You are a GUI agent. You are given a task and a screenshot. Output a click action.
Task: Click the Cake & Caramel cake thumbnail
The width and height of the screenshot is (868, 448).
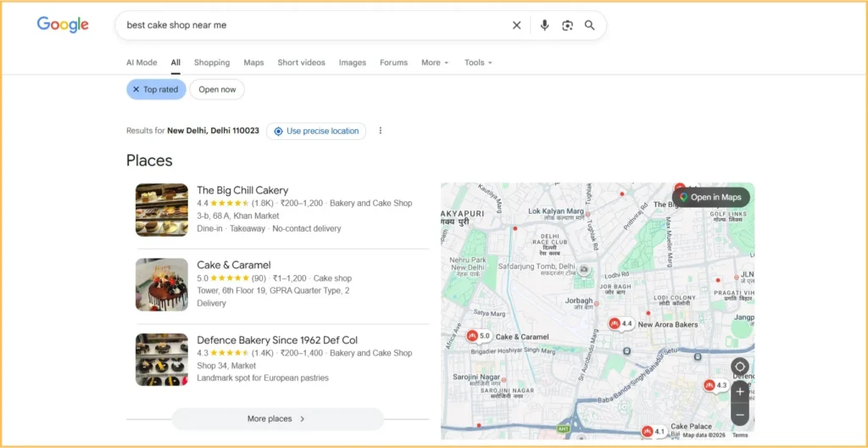(x=162, y=285)
